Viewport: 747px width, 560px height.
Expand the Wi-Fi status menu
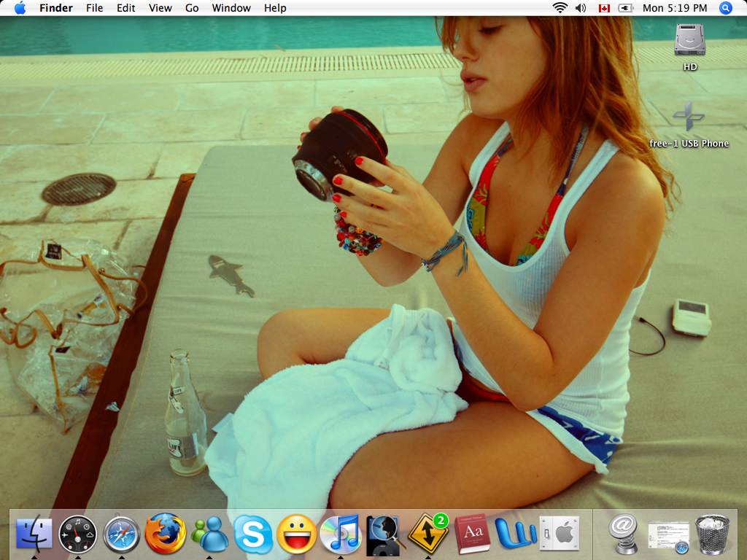(x=560, y=8)
